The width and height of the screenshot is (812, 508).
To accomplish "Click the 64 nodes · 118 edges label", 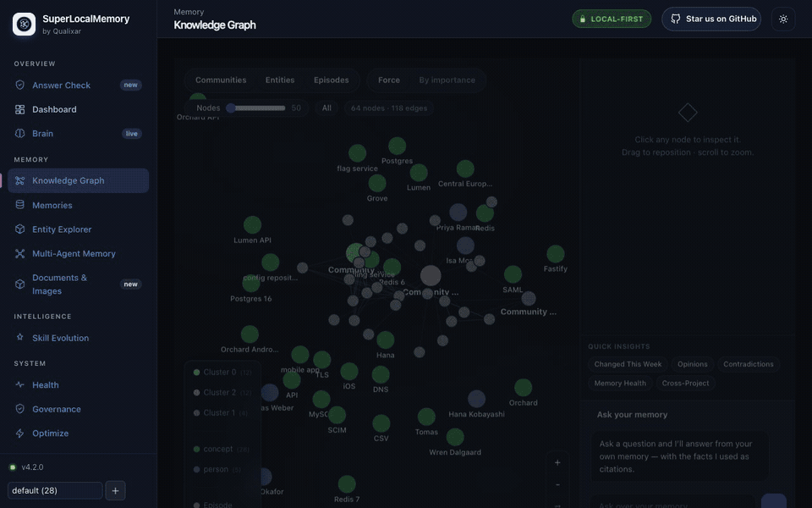I will tap(389, 108).
